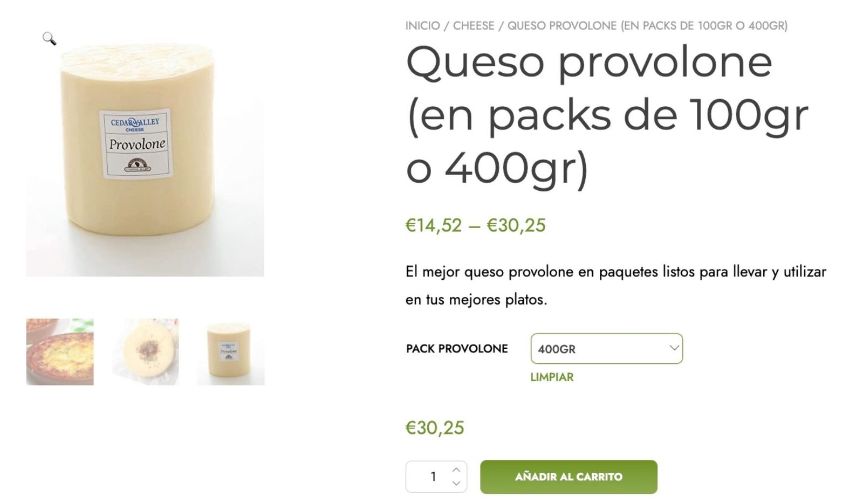Increase quantity with the up arrow

click(x=456, y=470)
